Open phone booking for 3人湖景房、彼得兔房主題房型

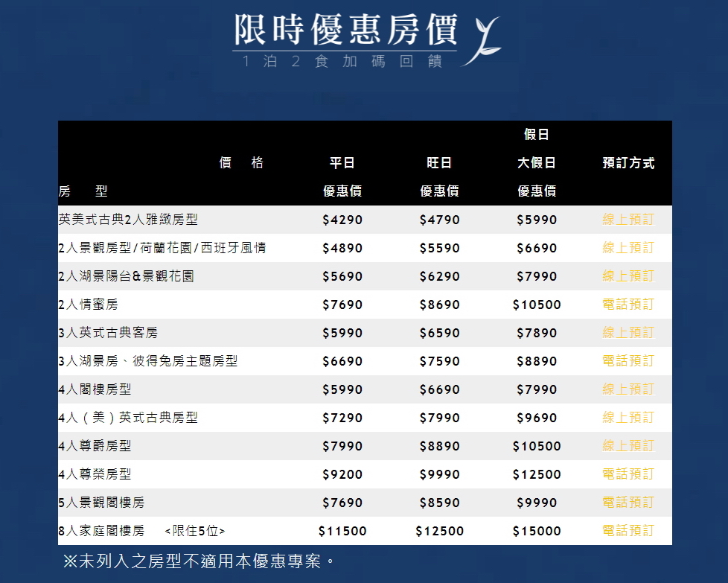628,360
